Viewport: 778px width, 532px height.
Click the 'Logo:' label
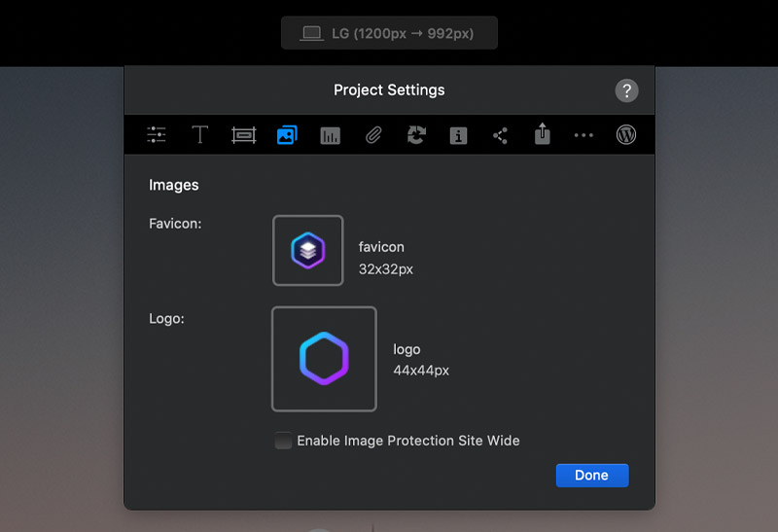click(x=166, y=319)
